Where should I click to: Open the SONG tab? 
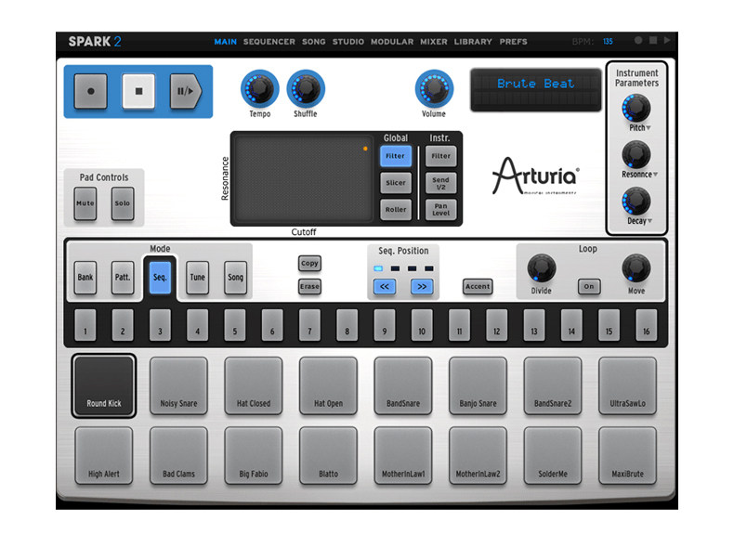pos(314,42)
